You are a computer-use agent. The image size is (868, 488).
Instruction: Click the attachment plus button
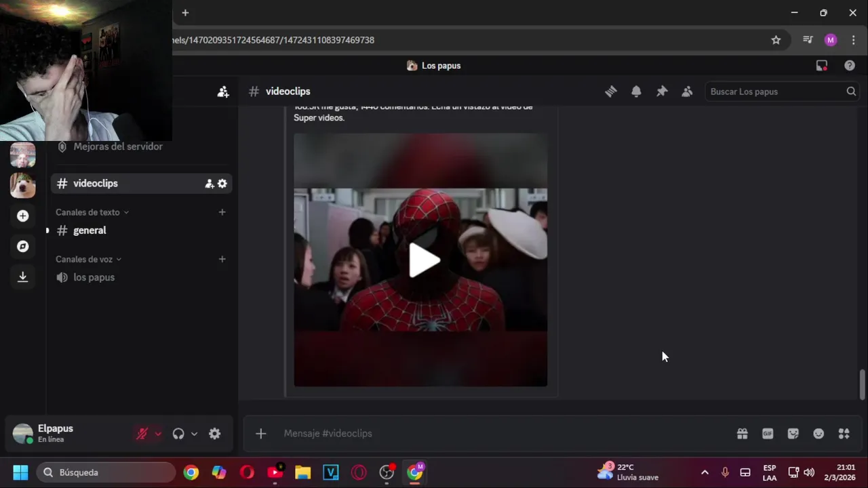[260, 434]
